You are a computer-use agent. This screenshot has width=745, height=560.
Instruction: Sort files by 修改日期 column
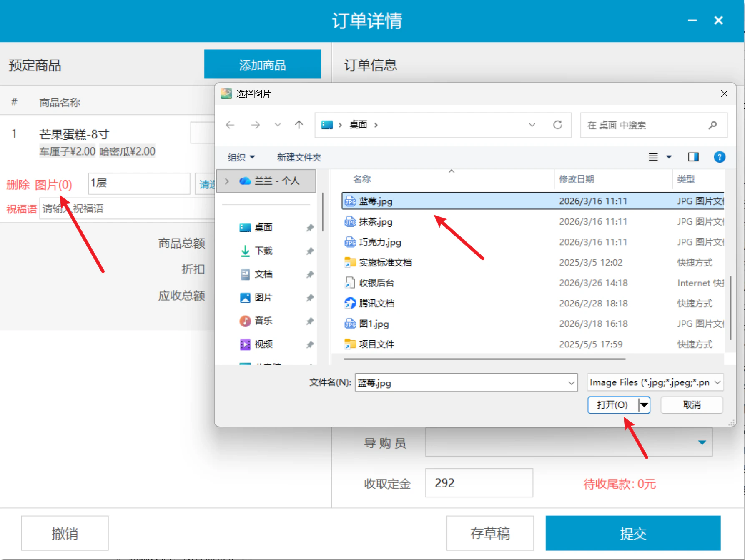[577, 179]
